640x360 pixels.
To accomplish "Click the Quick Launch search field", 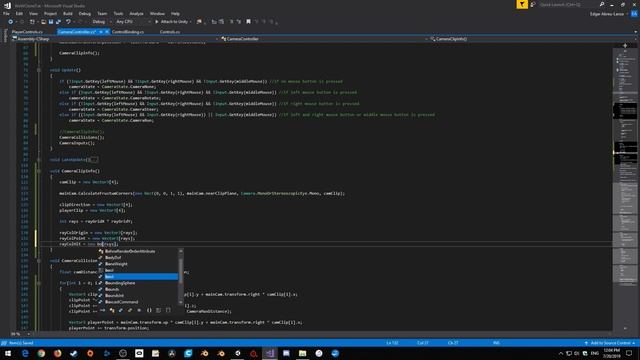I will 567,4.
